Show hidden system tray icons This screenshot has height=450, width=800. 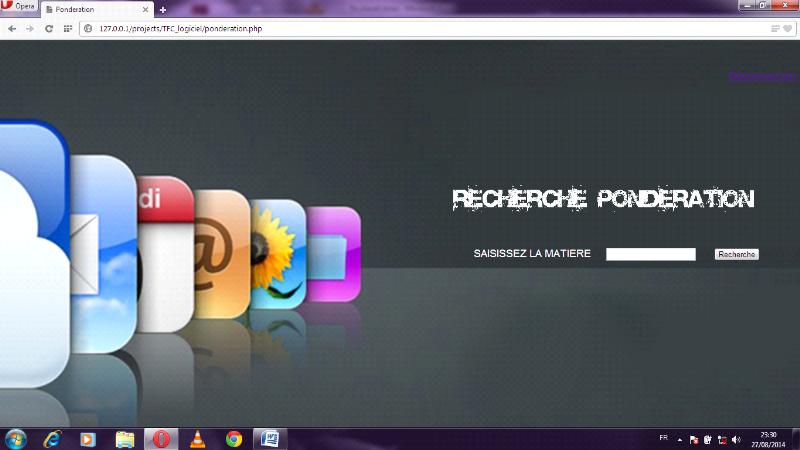680,440
